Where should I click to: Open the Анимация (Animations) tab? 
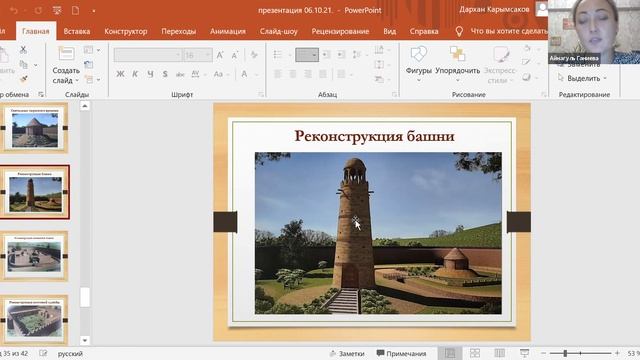point(228,31)
